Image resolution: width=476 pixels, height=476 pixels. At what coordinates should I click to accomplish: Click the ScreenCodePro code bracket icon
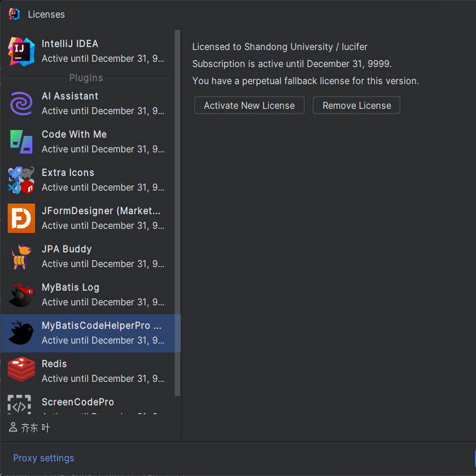tap(19, 404)
